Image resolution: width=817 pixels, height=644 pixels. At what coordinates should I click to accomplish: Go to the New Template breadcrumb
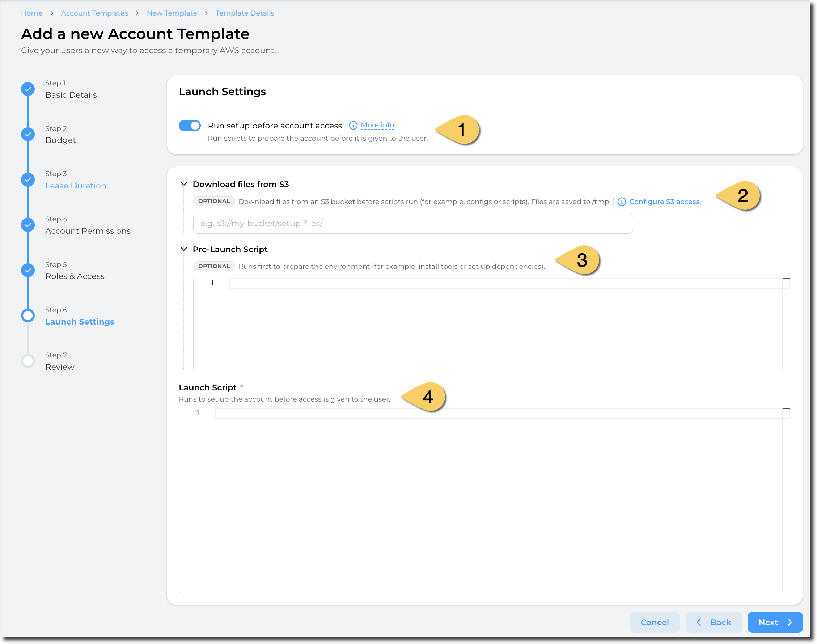[x=172, y=13]
